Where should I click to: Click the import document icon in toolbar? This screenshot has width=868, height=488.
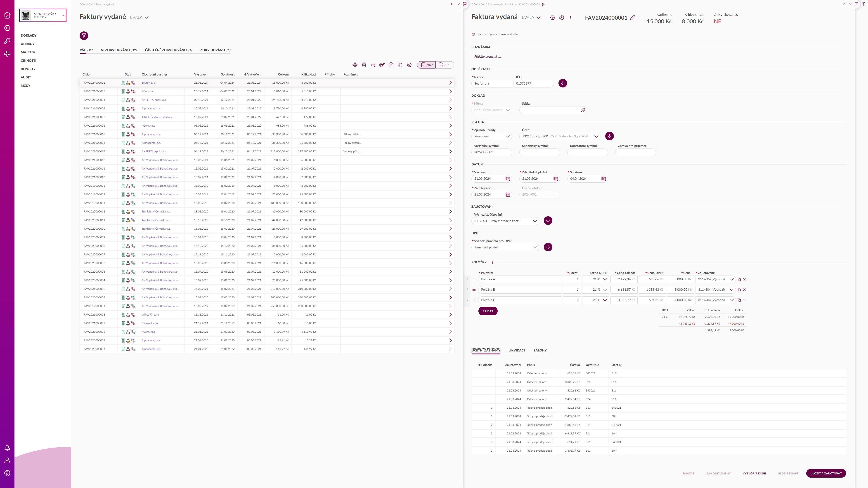391,65
